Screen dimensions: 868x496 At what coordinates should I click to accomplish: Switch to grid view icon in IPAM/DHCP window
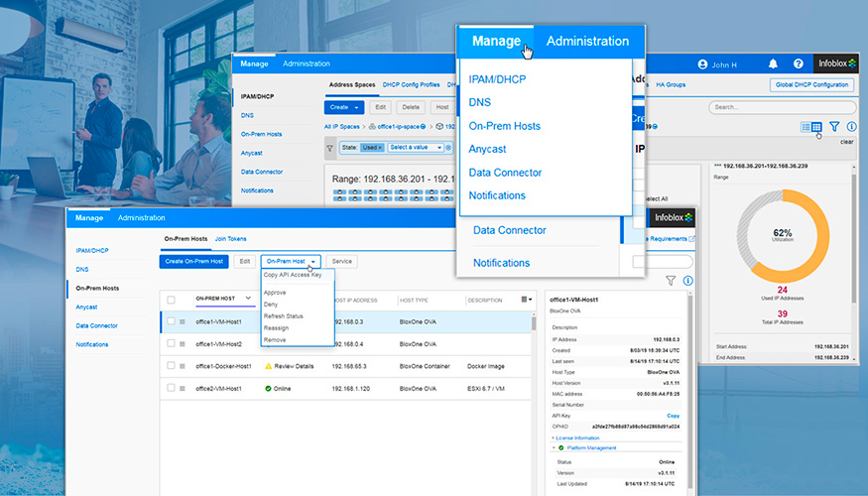(816, 127)
